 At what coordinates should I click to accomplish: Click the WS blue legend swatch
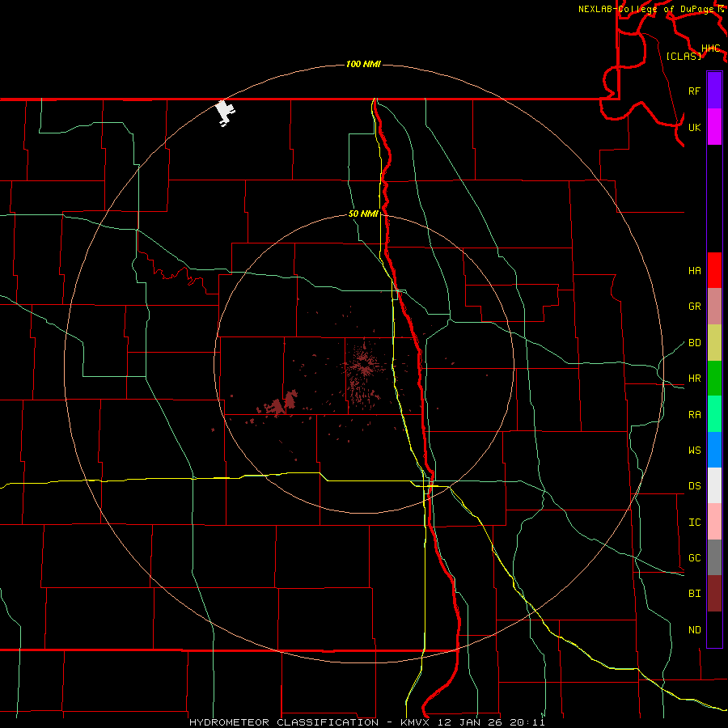[x=714, y=450]
